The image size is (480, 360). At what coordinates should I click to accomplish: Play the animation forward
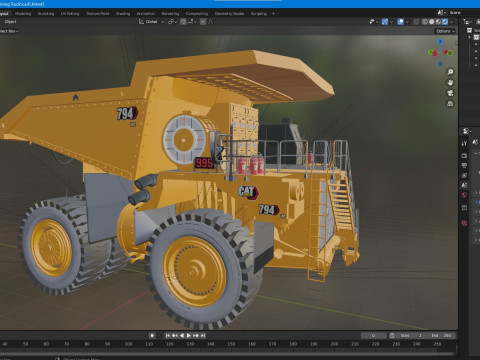point(189,335)
